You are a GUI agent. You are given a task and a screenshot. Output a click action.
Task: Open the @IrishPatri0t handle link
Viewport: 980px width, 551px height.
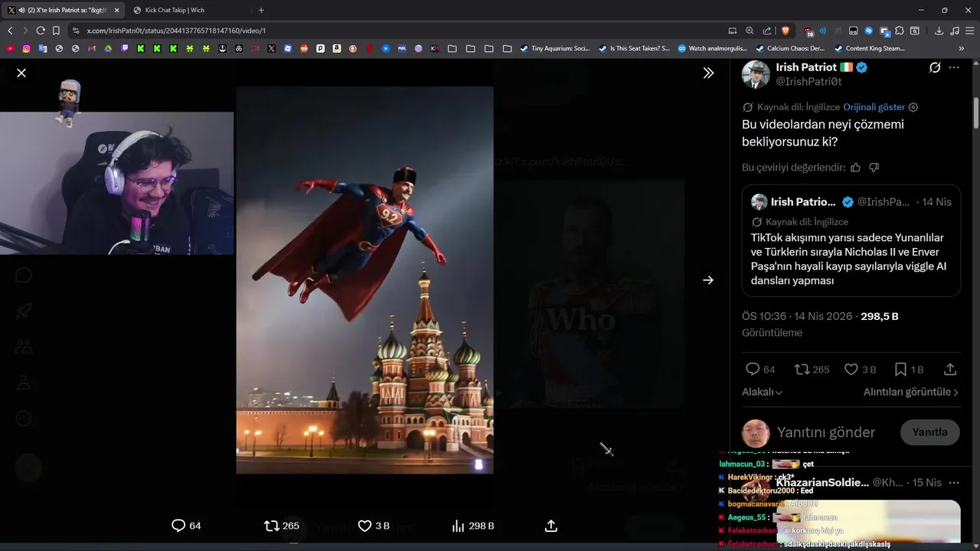click(808, 81)
